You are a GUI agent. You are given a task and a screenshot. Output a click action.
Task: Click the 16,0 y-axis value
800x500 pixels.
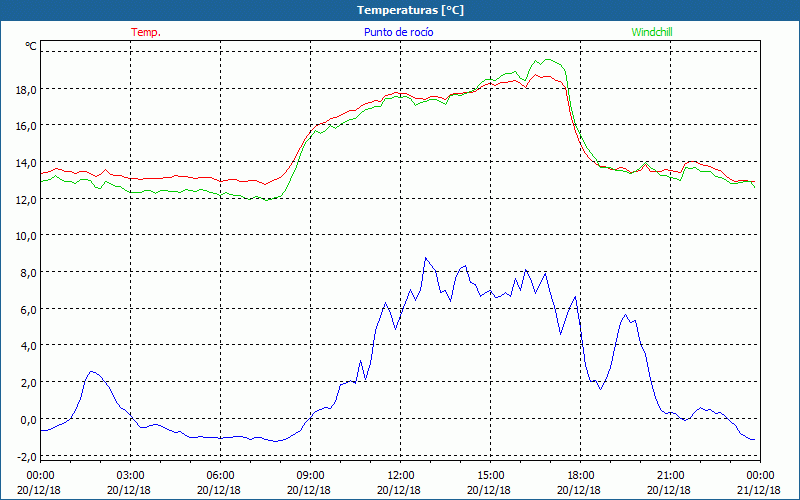(x=26, y=126)
